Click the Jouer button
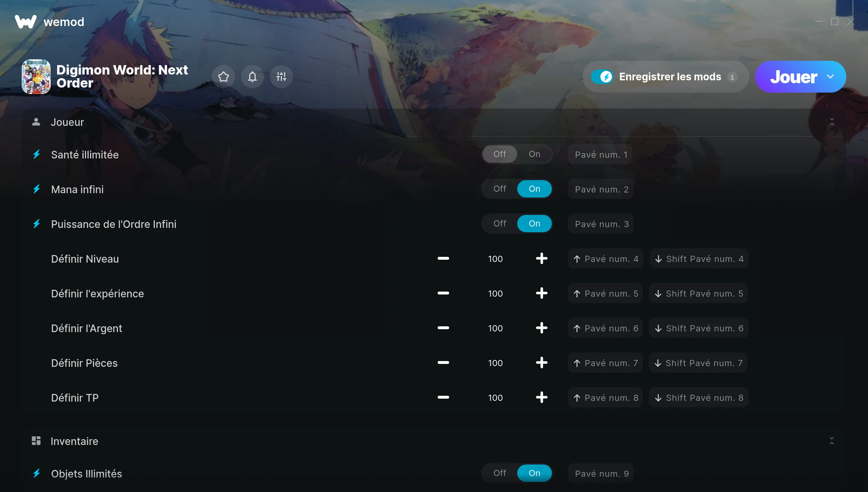The image size is (868, 492). pyautogui.click(x=793, y=77)
